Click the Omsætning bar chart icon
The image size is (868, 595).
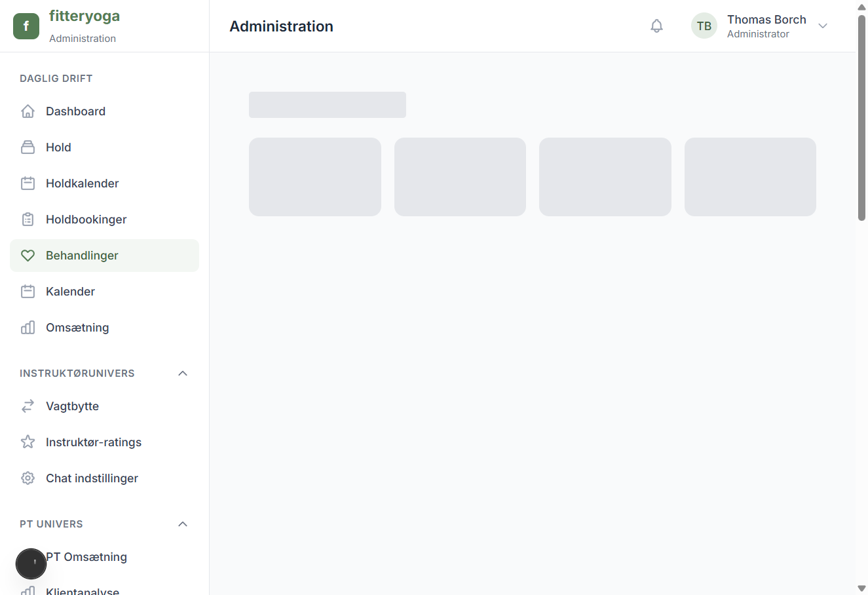(x=28, y=327)
